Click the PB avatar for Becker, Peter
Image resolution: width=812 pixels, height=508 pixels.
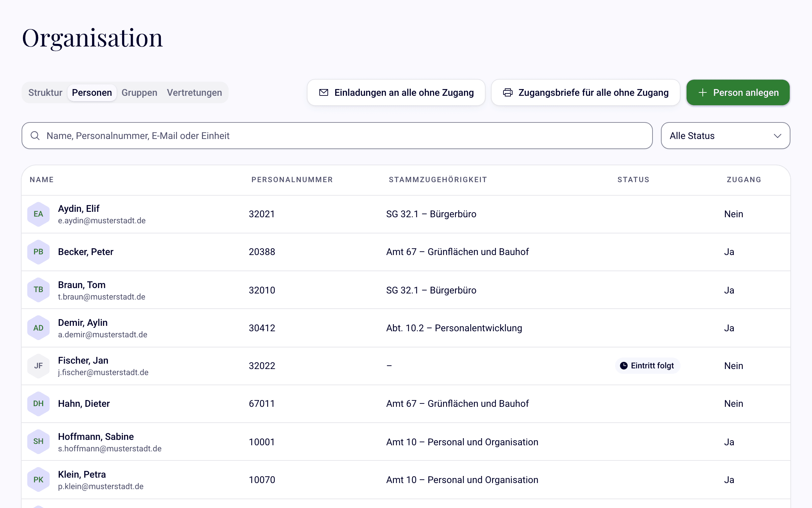[x=38, y=252]
